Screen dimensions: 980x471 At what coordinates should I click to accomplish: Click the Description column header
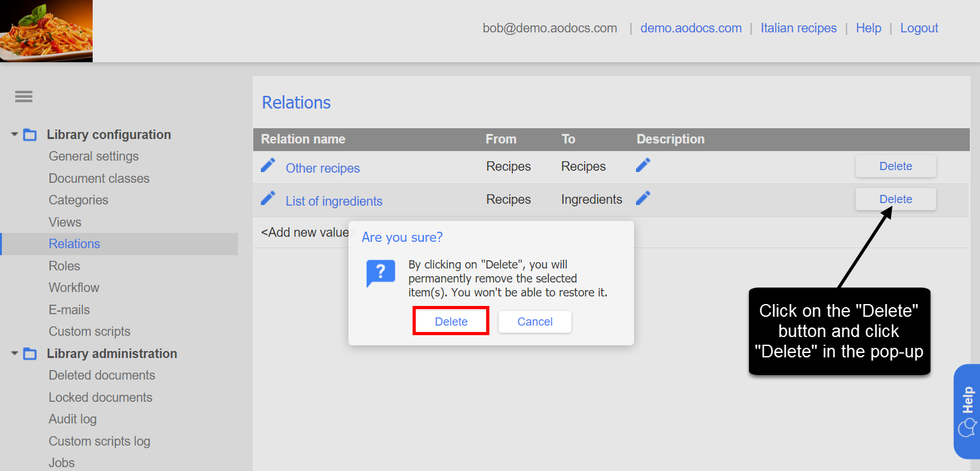point(670,139)
